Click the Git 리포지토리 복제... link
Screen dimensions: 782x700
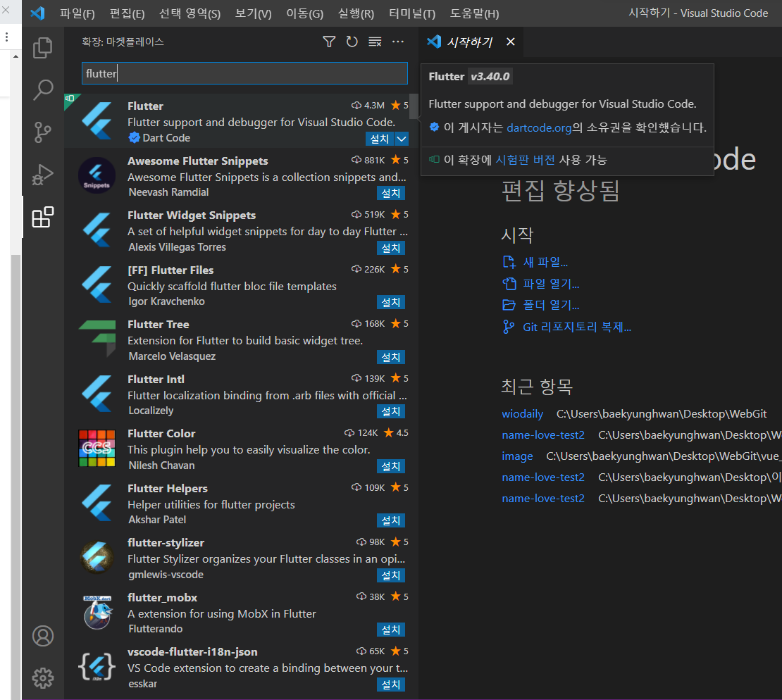click(x=577, y=327)
